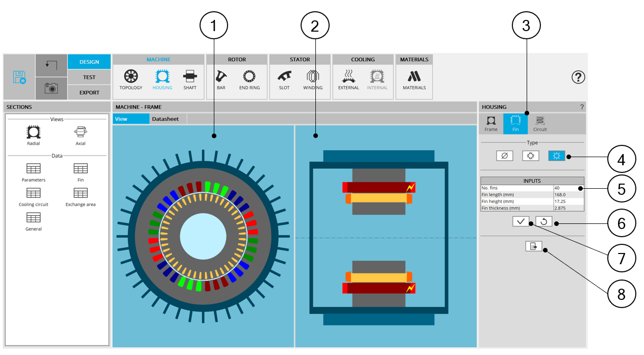Show the Axial view in Sections
This screenshot has height=355, width=644.
click(81, 136)
